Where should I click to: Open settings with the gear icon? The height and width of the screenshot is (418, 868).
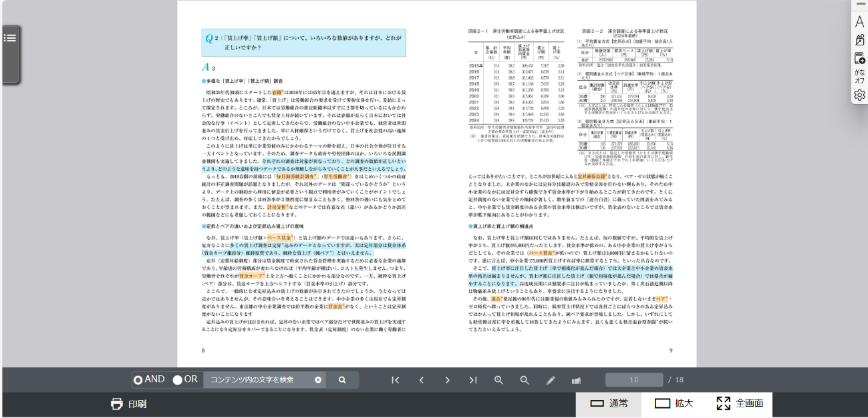[x=860, y=95]
